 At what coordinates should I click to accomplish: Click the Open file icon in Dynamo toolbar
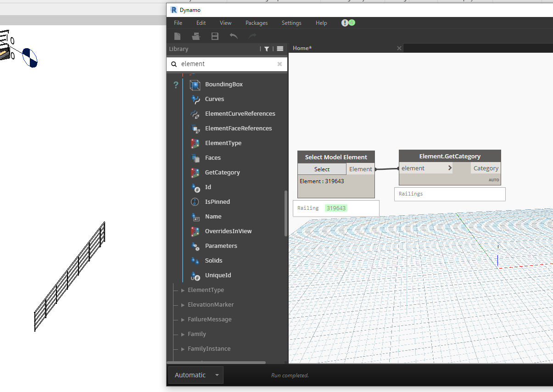196,36
